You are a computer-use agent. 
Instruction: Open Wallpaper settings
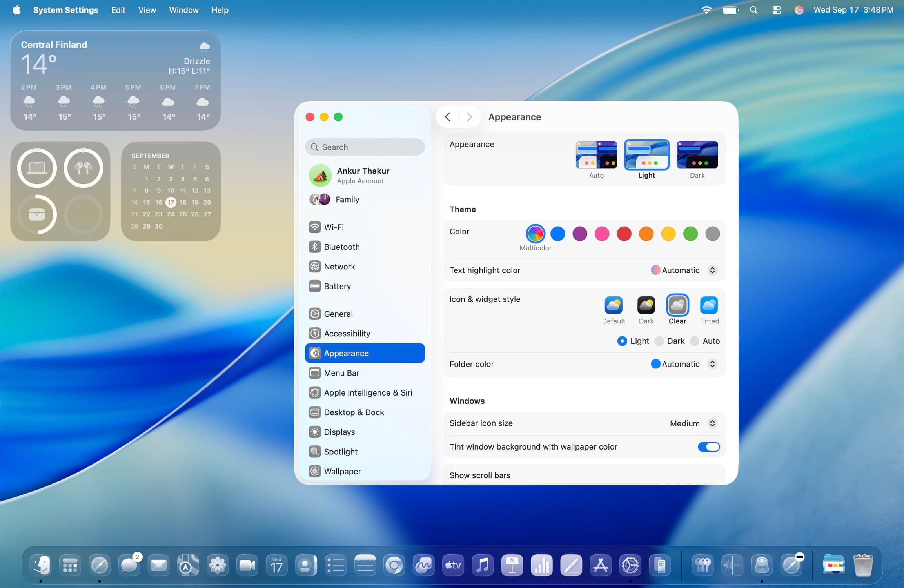[x=343, y=471]
